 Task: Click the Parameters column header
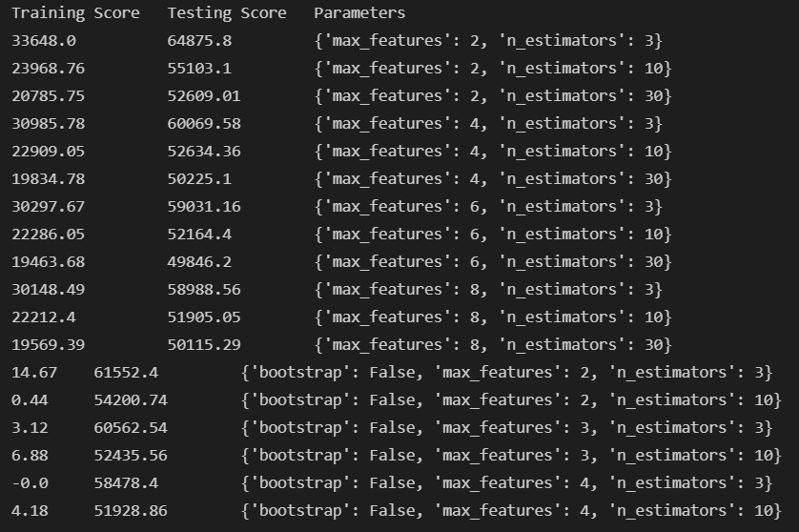click(359, 13)
